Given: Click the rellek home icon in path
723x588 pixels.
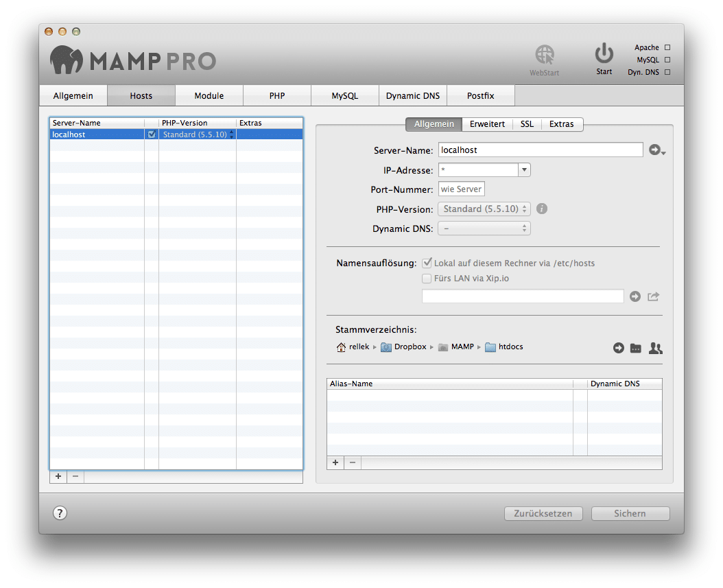Looking at the screenshot, I should 341,346.
